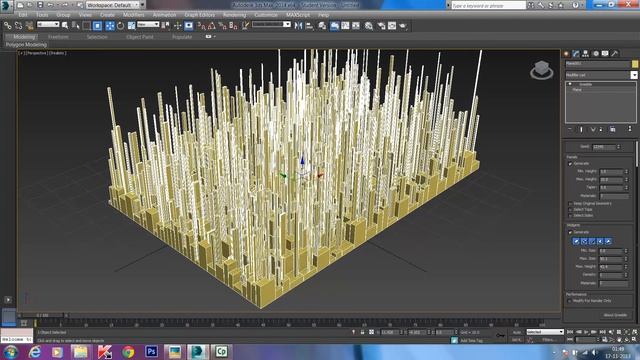Enable the Select Sides checkbox
Screen dimensions: 640x360
click(x=570, y=216)
